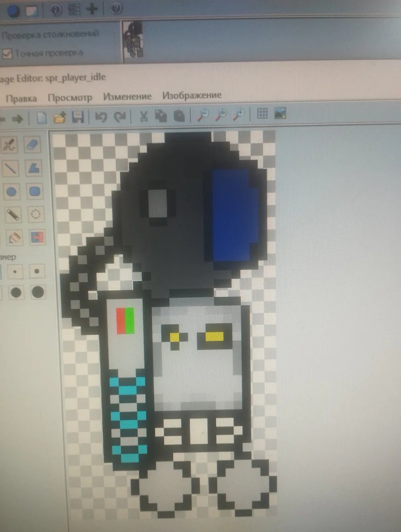This screenshot has width=401, height=532.
Task: Zoom in with plus magnifier
Action: pyautogui.click(x=239, y=114)
